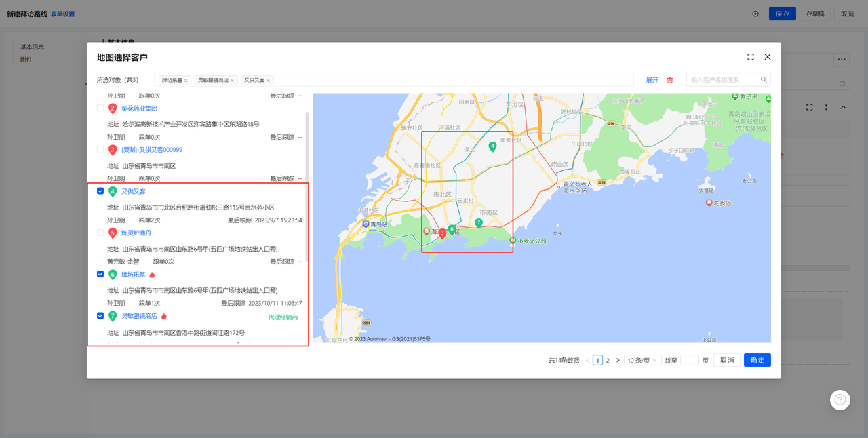This screenshot has width=868, height=438.
Task: Click the address 哈尔滨高新技术产业开发区迎宾路集中区东湖路18号
Action: pos(191,125)
